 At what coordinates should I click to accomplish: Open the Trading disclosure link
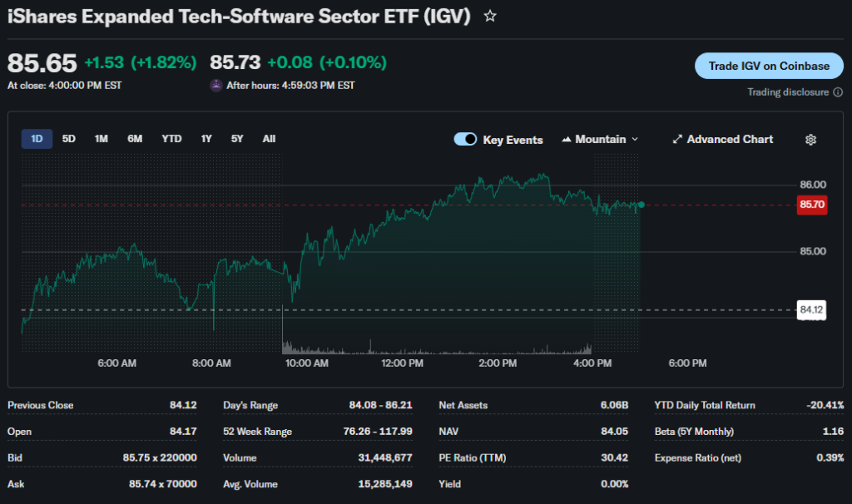[788, 92]
